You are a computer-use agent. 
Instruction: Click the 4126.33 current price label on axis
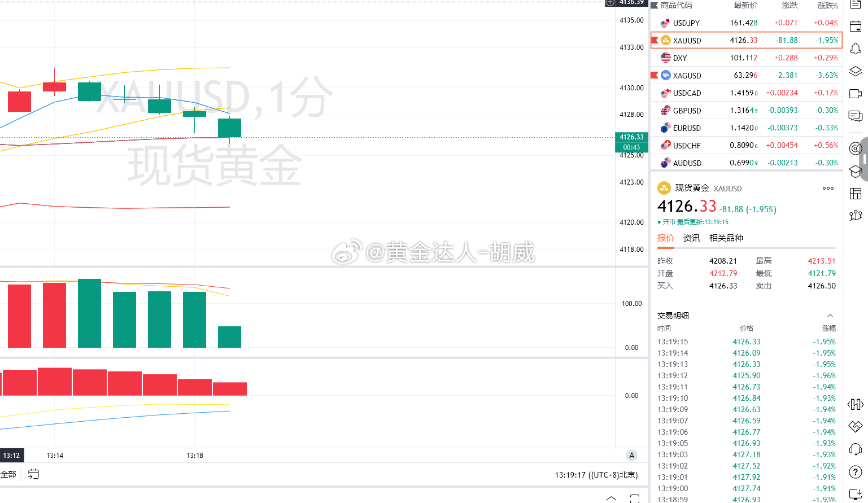[x=631, y=137]
